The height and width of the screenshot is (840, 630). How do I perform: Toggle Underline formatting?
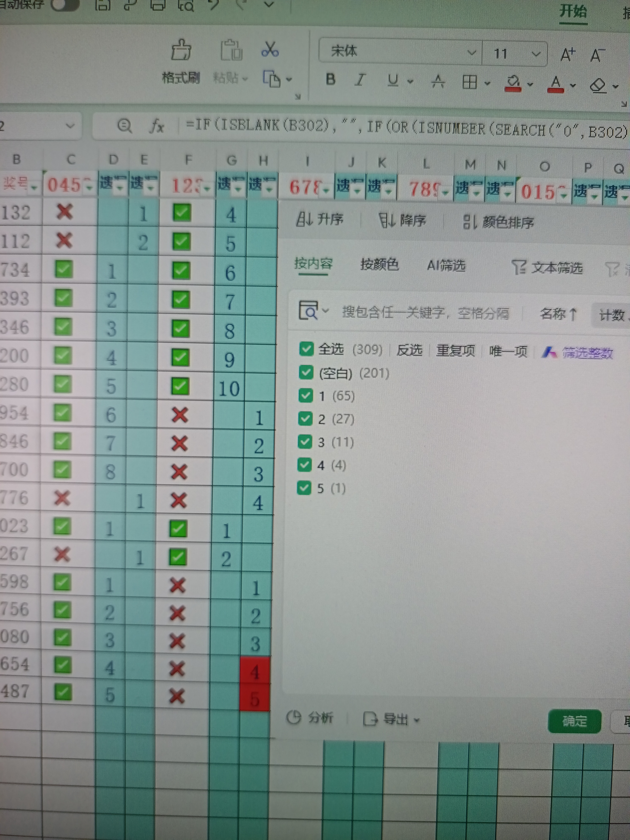pos(393,80)
